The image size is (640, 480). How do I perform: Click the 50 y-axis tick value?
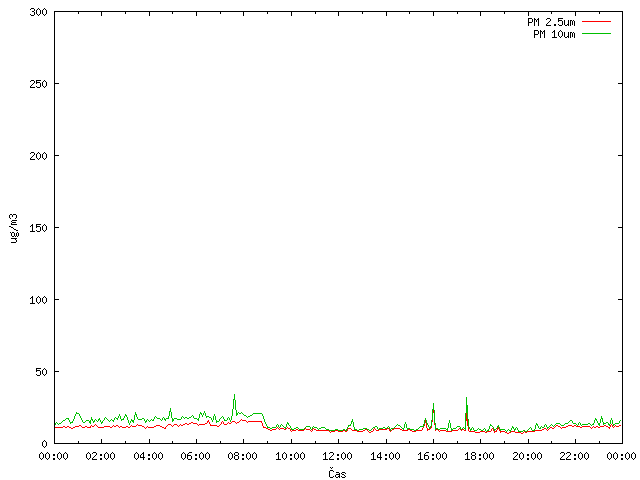pos(41,372)
